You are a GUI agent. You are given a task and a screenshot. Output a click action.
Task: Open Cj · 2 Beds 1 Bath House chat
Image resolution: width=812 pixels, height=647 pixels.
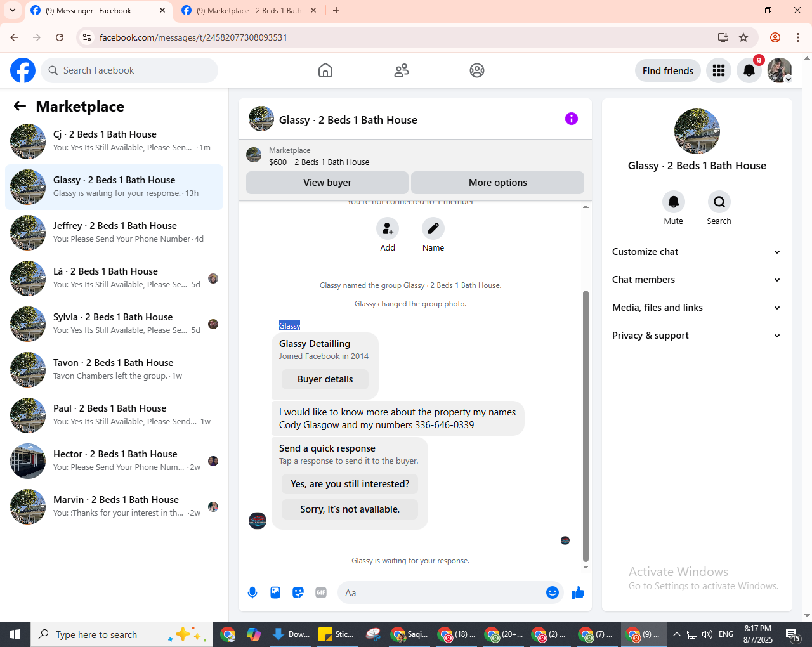click(x=114, y=141)
